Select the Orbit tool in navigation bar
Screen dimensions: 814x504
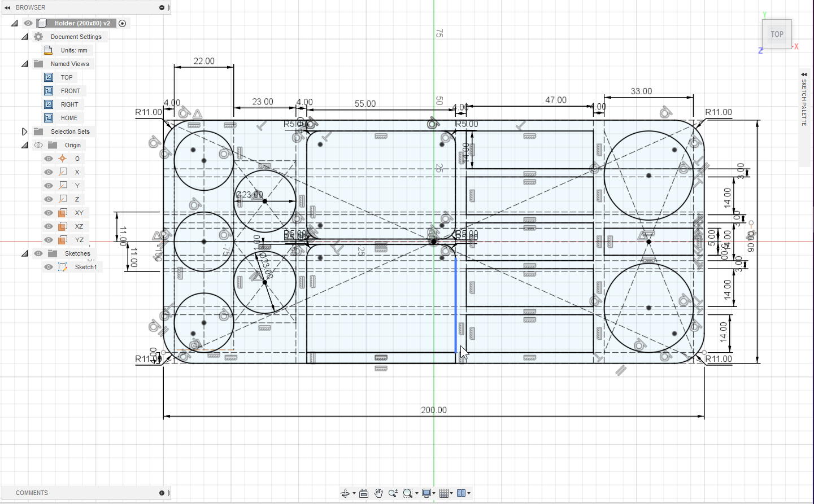(x=345, y=493)
